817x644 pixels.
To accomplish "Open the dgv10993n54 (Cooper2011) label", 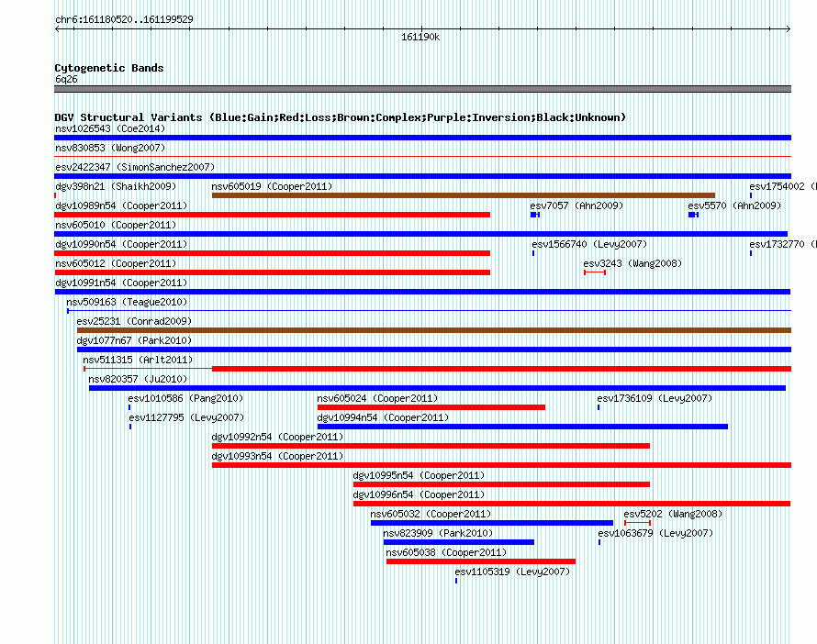I will [277, 456].
